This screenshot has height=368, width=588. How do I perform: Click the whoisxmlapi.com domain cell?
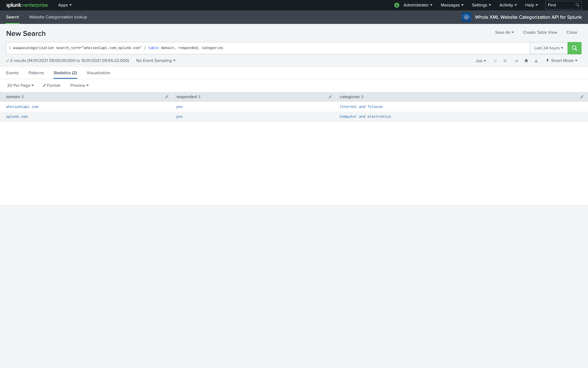click(22, 107)
